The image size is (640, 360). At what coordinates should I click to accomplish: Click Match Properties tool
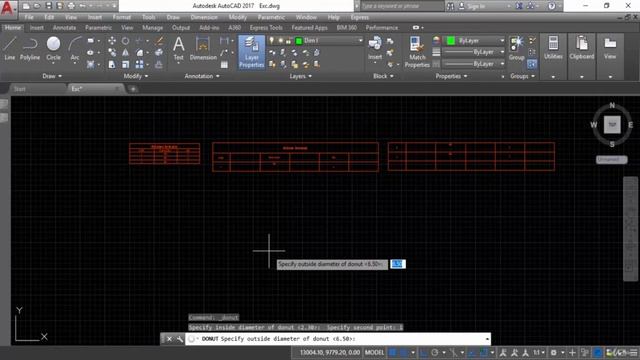417,52
